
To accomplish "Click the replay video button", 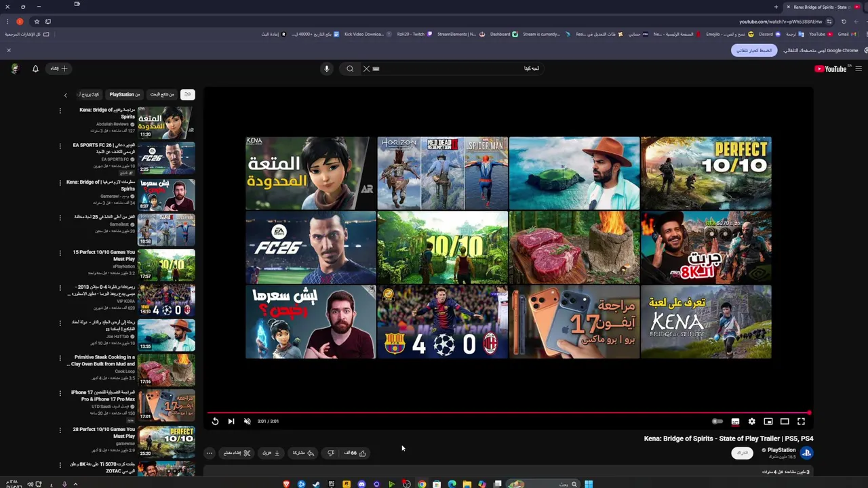I will click(215, 422).
